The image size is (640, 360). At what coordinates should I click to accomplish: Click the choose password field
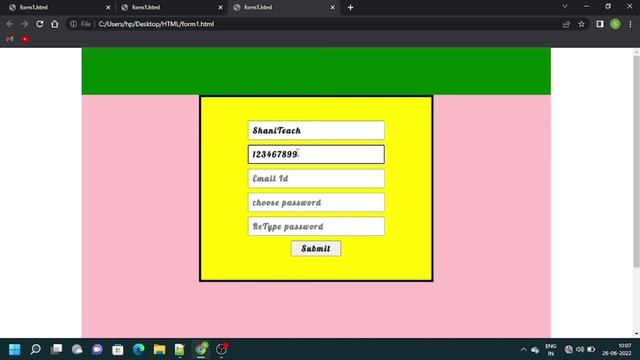click(316, 202)
